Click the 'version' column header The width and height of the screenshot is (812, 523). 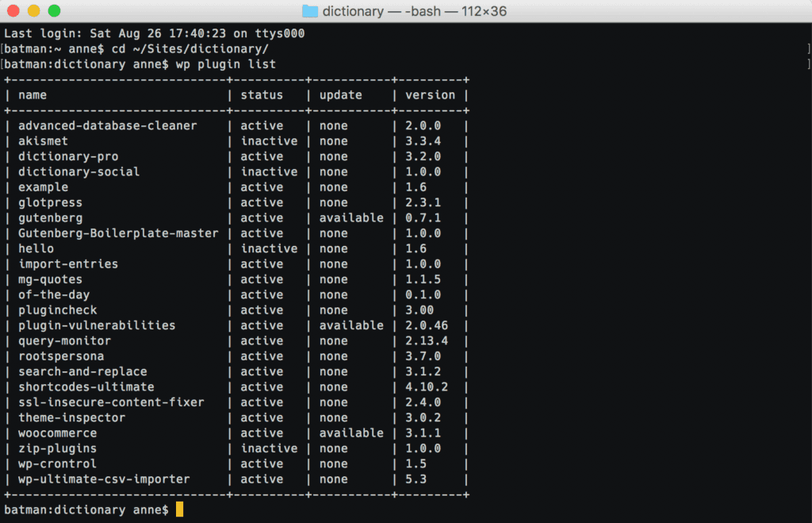click(430, 95)
